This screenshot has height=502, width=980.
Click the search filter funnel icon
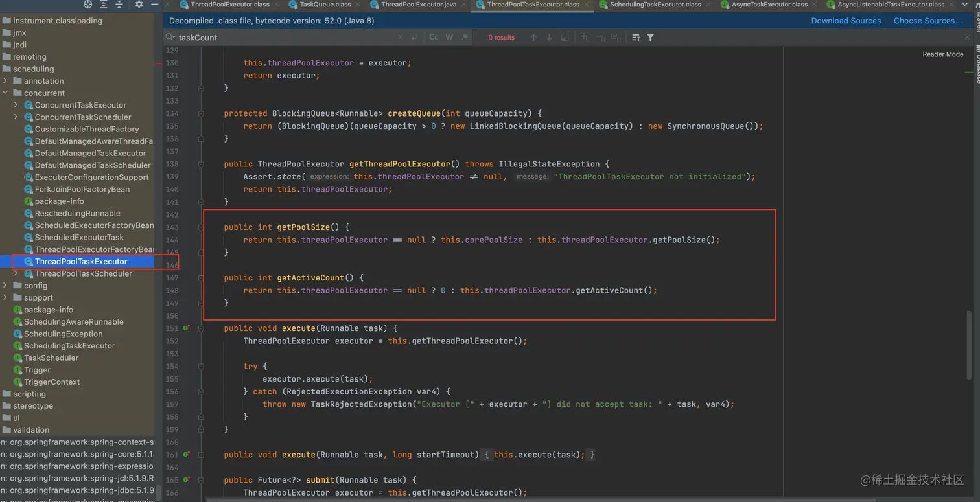pos(651,38)
